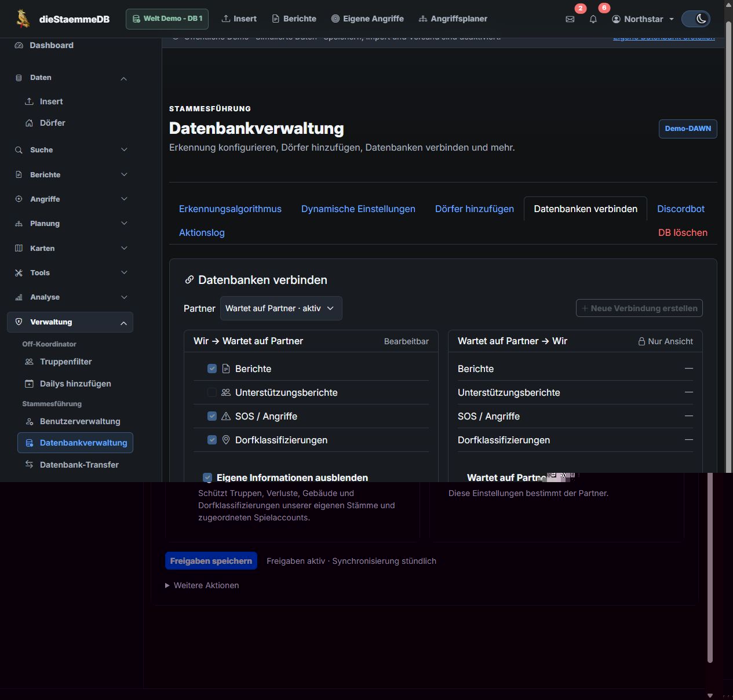Image resolution: width=733 pixels, height=700 pixels.
Task: Click the Suche magnifier icon
Action: [x=19, y=150]
